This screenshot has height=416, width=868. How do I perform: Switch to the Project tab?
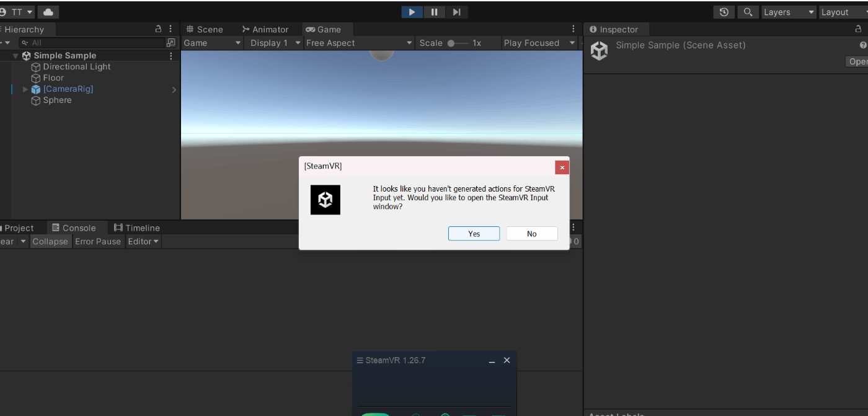coord(19,228)
